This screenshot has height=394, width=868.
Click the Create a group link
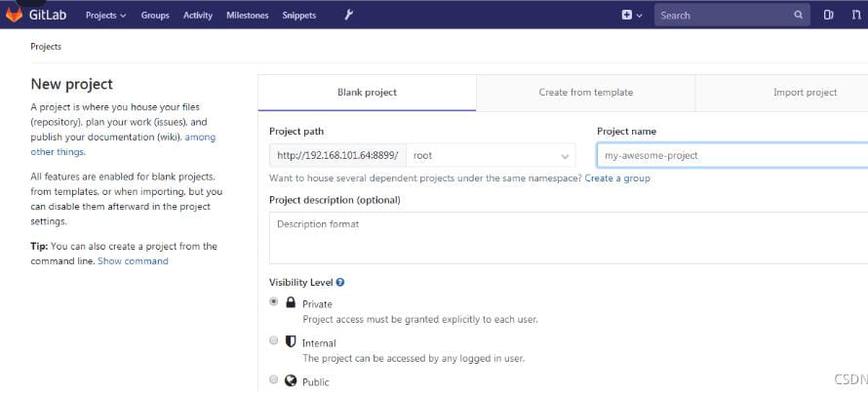(x=617, y=178)
